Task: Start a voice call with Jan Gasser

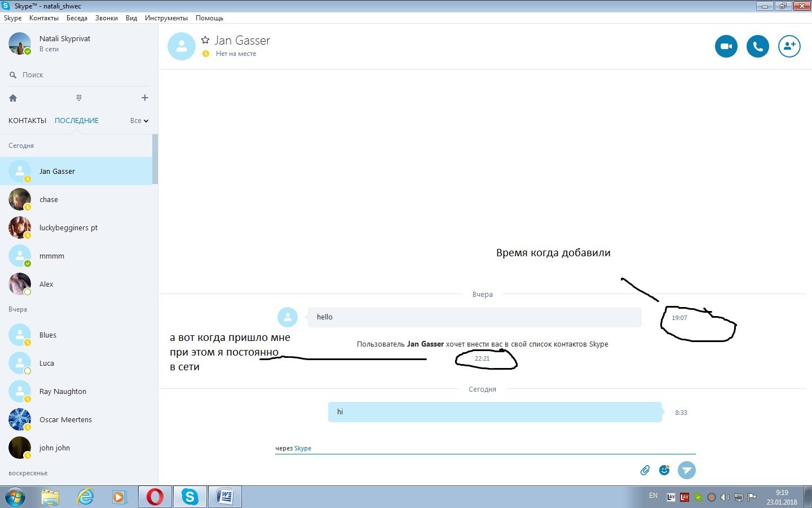Action: [758, 46]
